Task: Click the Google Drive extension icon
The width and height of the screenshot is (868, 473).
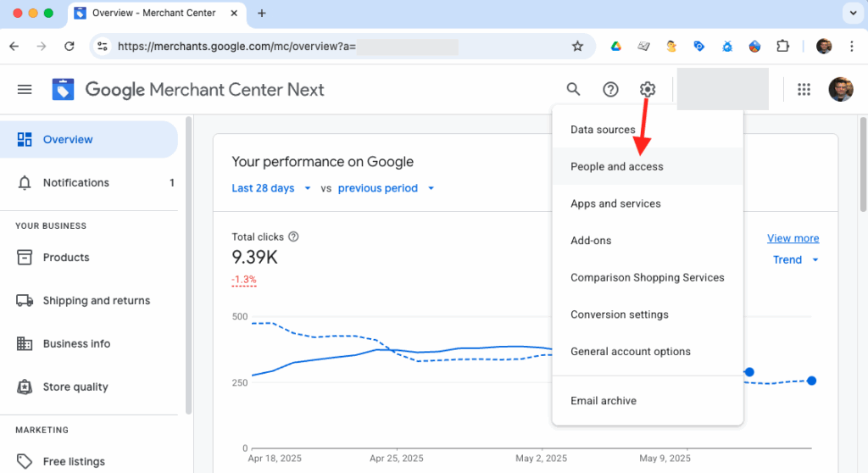Action: 615,46
